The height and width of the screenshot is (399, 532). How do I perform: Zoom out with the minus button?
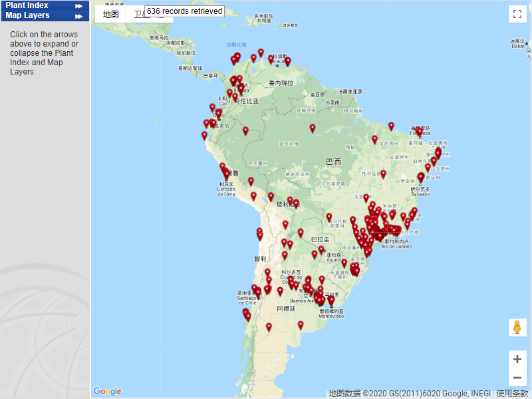coord(517,377)
